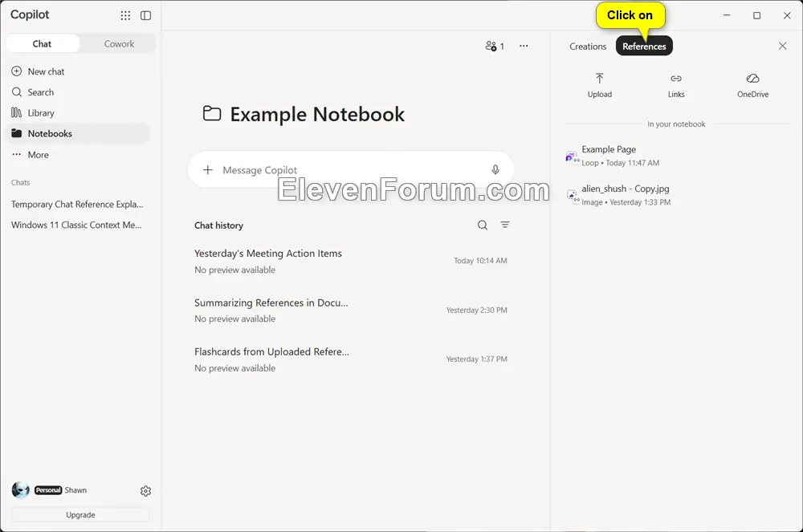
Task: Click the Loop • Today 11:47 AM subtitle
Action: tap(620, 163)
